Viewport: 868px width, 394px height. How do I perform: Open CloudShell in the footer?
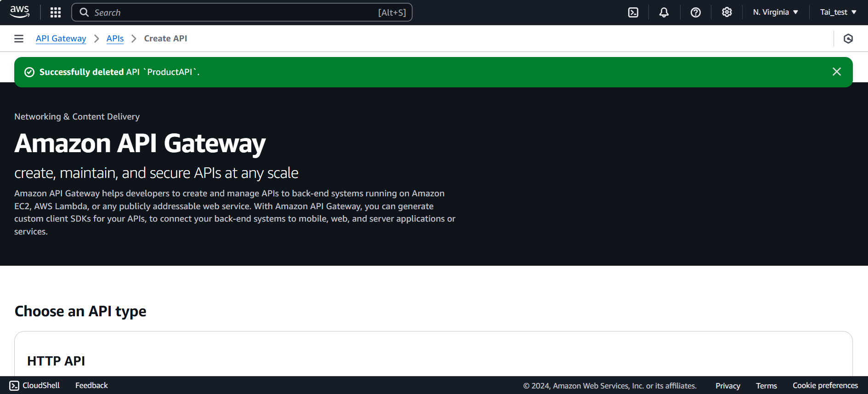point(35,385)
